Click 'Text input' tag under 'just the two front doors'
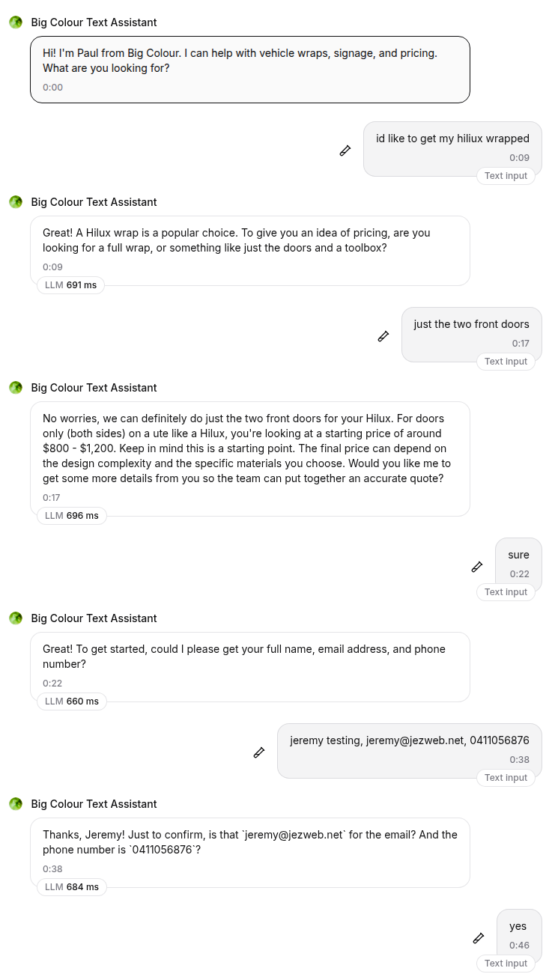 [x=506, y=362]
